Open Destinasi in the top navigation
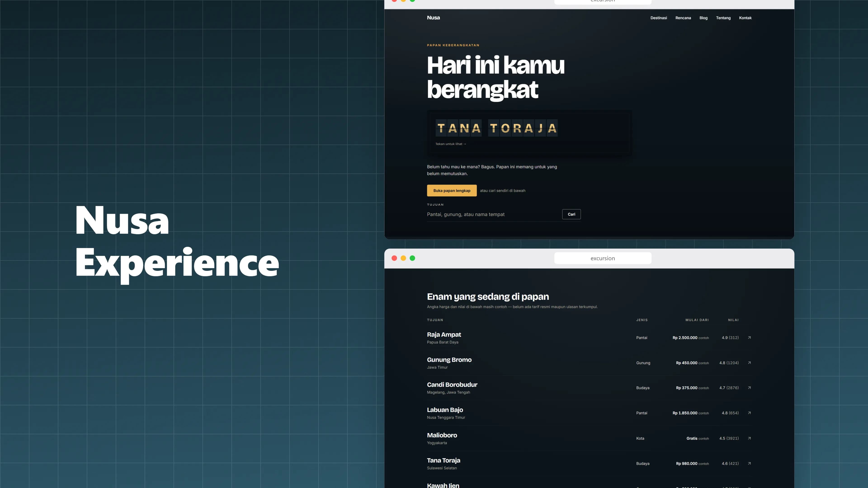The height and width of the screenshot is (488, 868). (658, 18)
